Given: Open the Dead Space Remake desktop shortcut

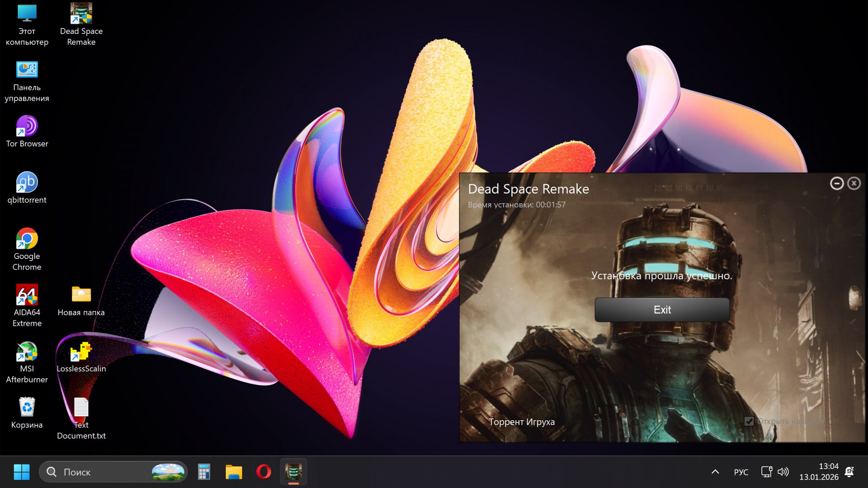Looking at the screenshot, I should 81,14.
